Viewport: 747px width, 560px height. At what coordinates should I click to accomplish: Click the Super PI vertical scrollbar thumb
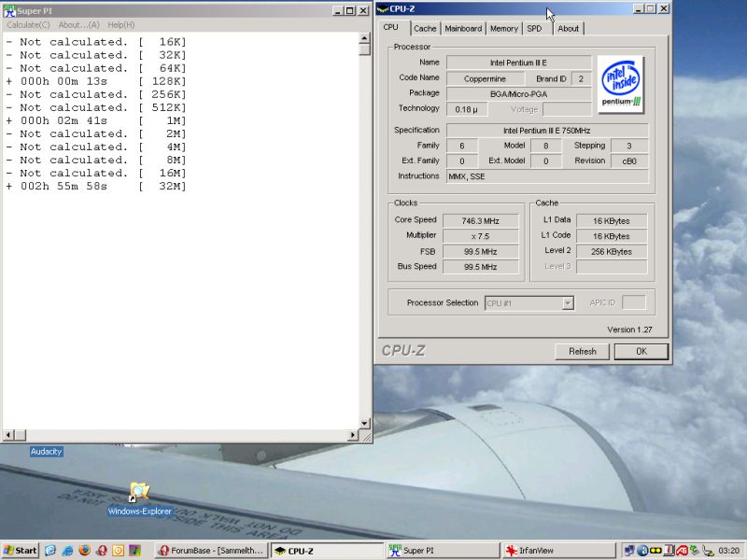click(x=364, y=49)
